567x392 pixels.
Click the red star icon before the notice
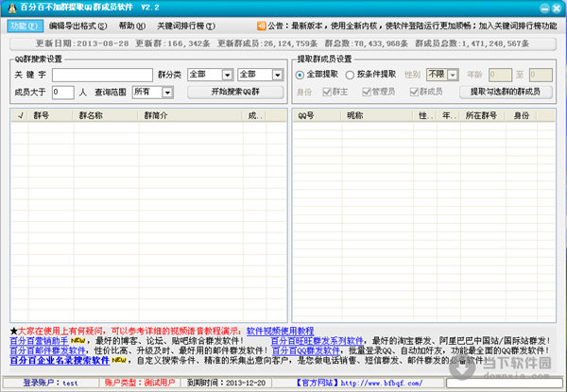[x=14, y=332]
